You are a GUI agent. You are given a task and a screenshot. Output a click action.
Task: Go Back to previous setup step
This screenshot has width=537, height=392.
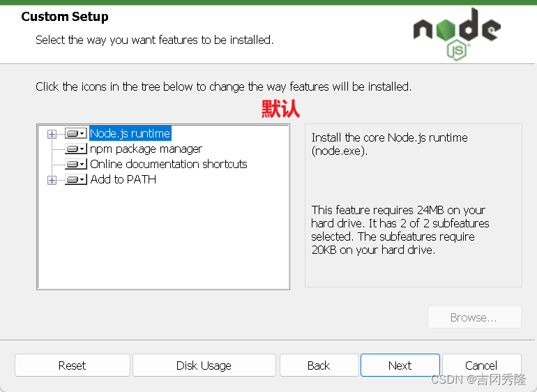coord(319,365)
